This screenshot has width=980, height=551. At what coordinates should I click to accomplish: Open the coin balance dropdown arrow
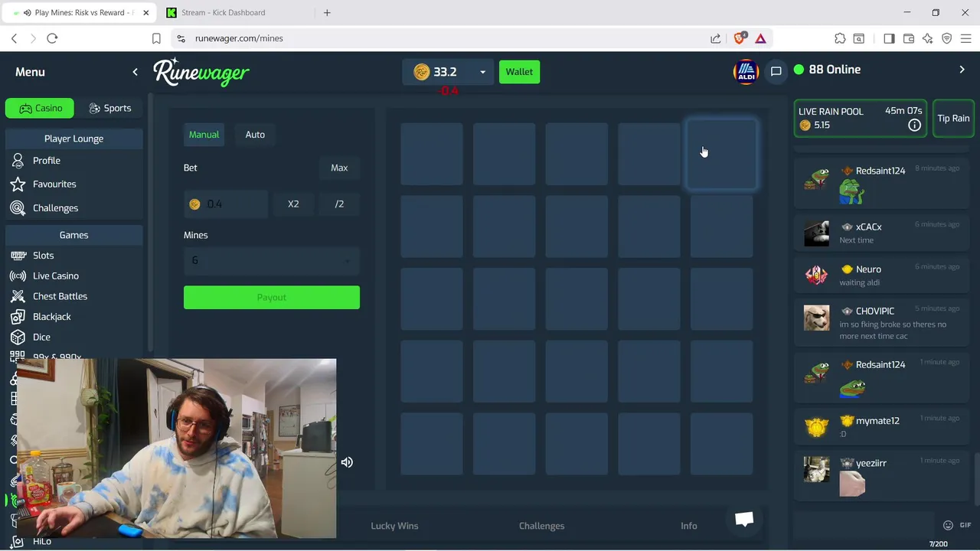(x=482, y=72)
